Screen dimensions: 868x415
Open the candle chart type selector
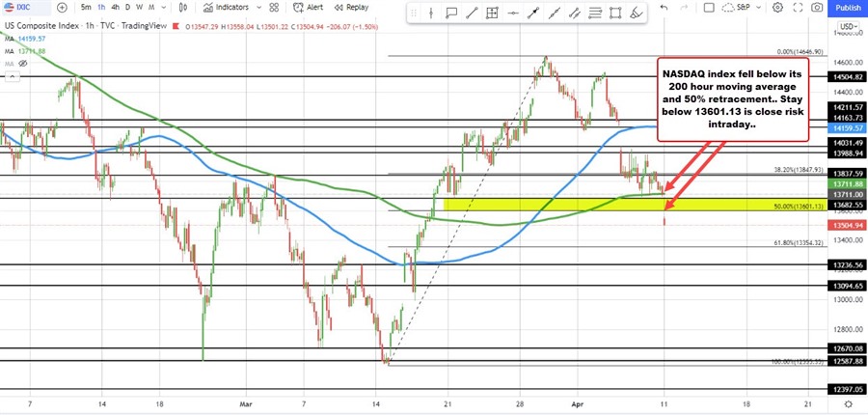click(183, 7)
